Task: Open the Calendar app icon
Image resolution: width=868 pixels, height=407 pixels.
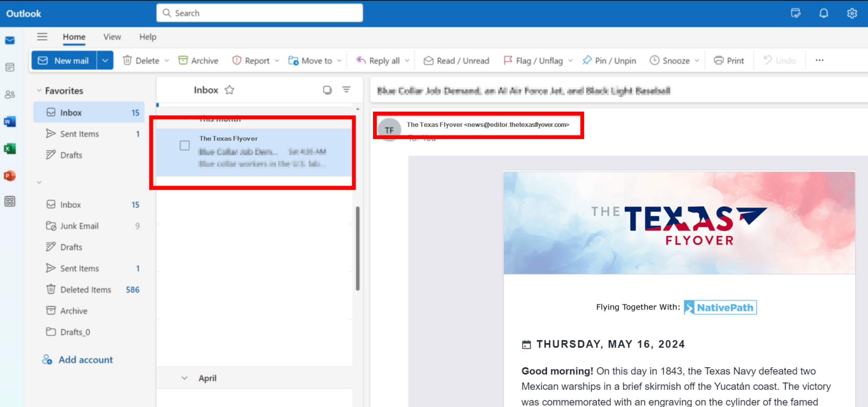Action: tap(10, 67)
